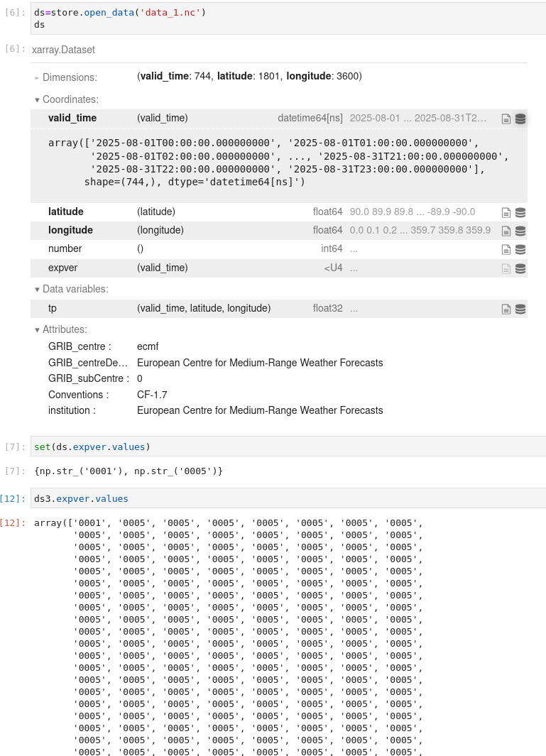546x756 pixels.
Task: Open attributes icon for tp variable
Action: (x=506, y=309)
